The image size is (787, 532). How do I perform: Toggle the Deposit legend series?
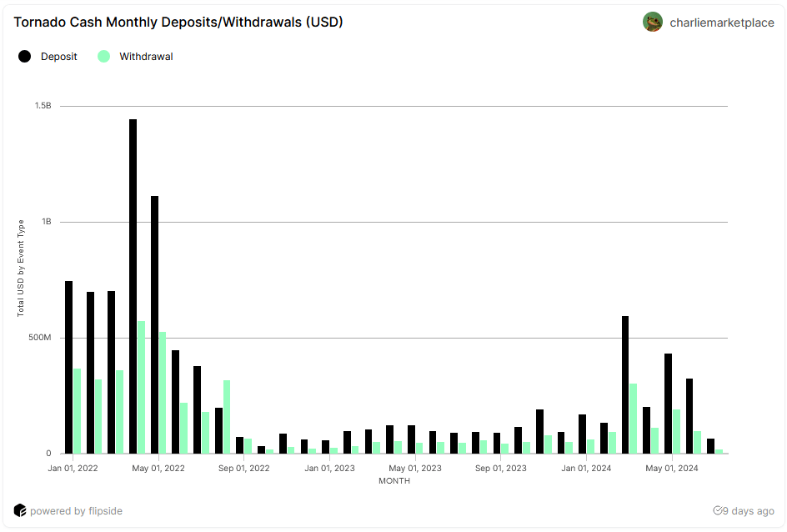tap(48, 56)
